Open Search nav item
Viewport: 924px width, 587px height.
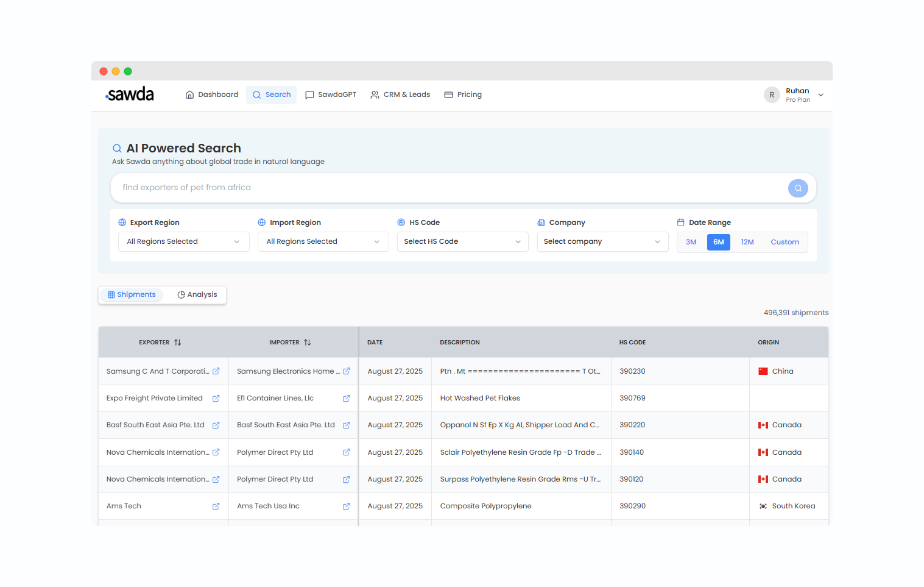[272, 94]
